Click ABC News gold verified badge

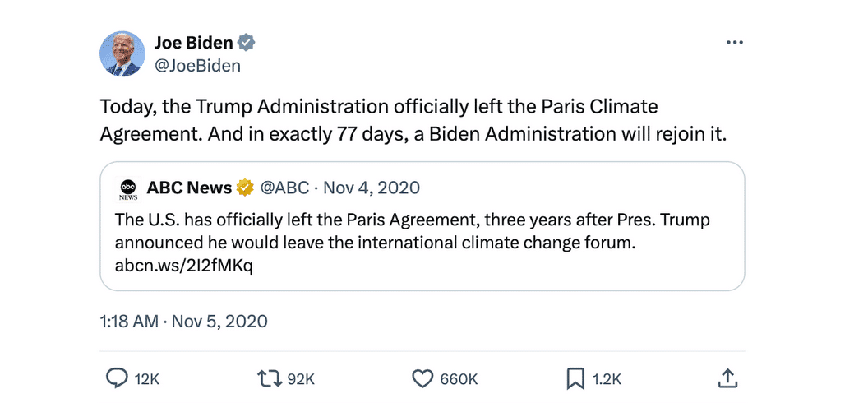(x=245, y=188)
